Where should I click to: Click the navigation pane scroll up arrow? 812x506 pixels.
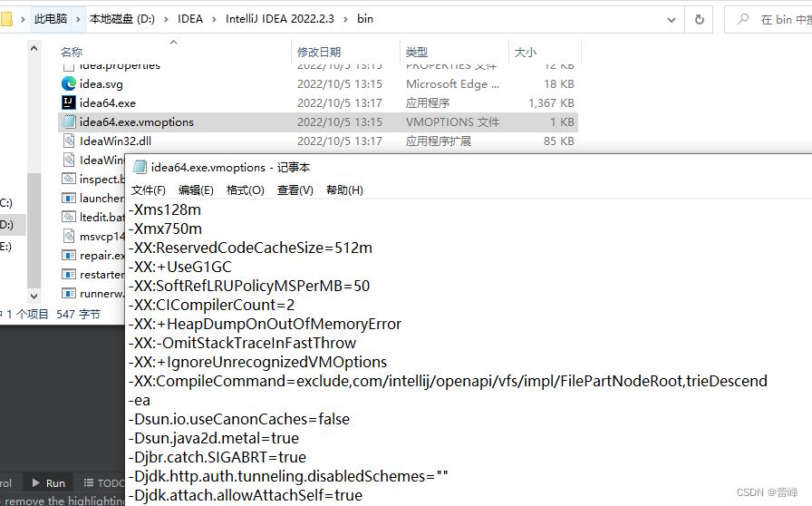[34, 48]
